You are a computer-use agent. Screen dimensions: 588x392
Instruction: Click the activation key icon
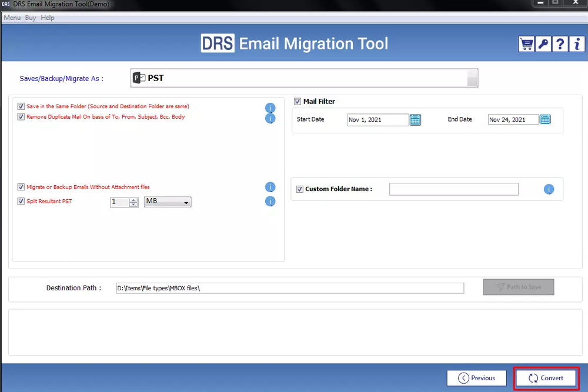[x=543, y=43]
